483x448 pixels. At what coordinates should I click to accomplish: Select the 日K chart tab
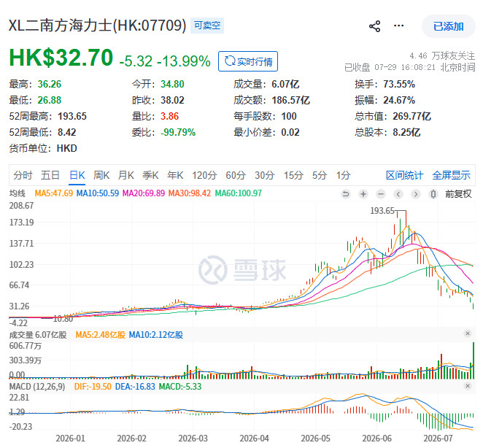click(x=77, y=175)
